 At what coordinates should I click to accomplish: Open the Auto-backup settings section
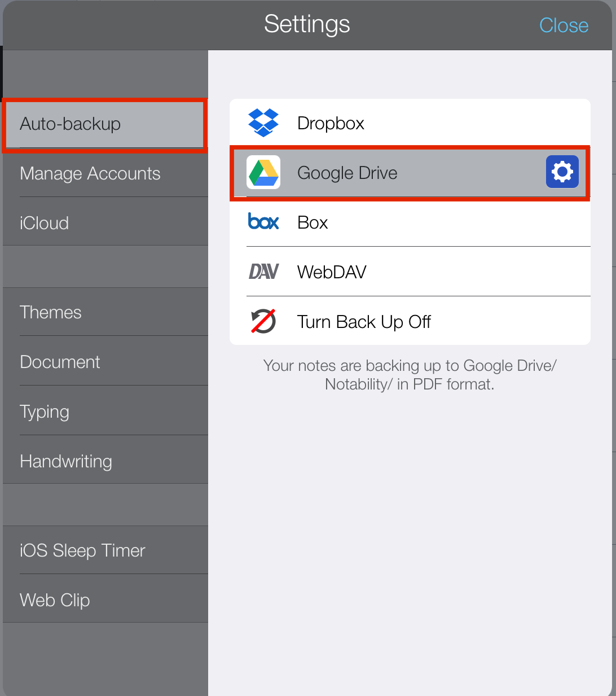[105, 124]
